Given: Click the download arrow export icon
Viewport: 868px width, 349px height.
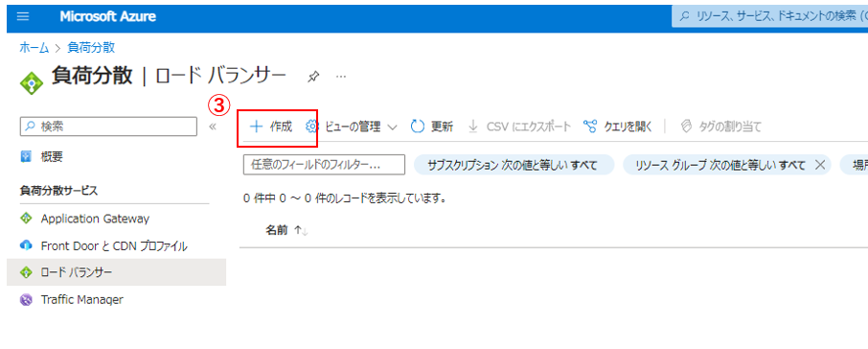Looking at the screenshot, I should tap(472, 127).
